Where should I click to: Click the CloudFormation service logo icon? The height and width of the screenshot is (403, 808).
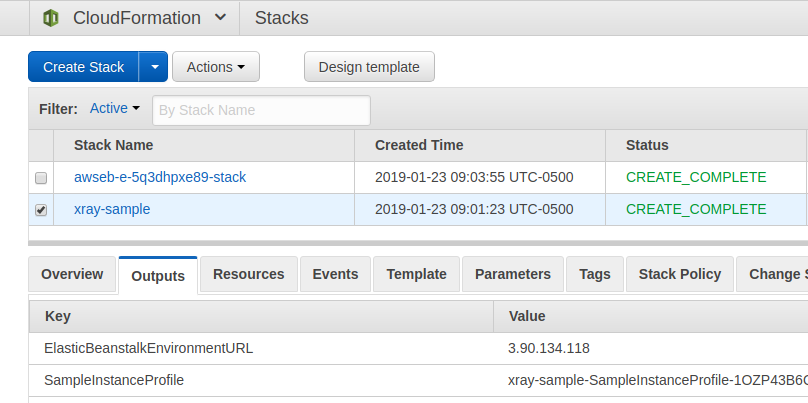coord(50,18)
